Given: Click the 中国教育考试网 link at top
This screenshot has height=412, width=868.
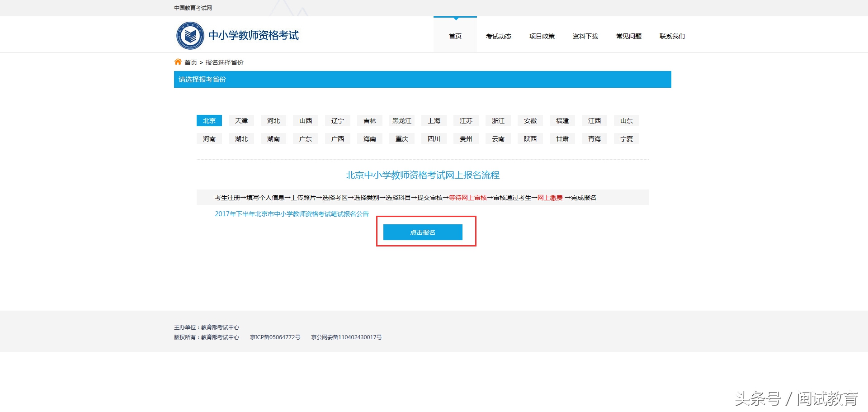Looking at the screenshot, I should (193, 8).
